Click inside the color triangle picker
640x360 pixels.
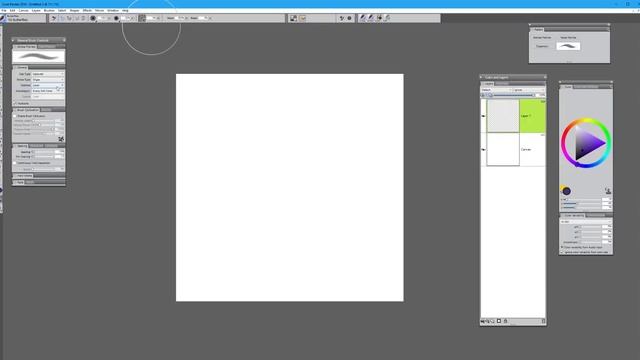587,143
